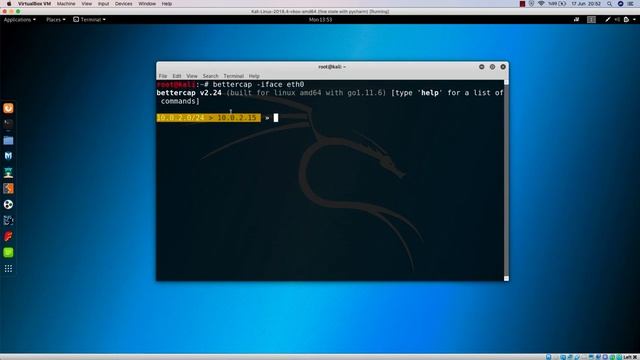
Task: Open the Window menu in mac menu bar
Action: coord(147,4)
